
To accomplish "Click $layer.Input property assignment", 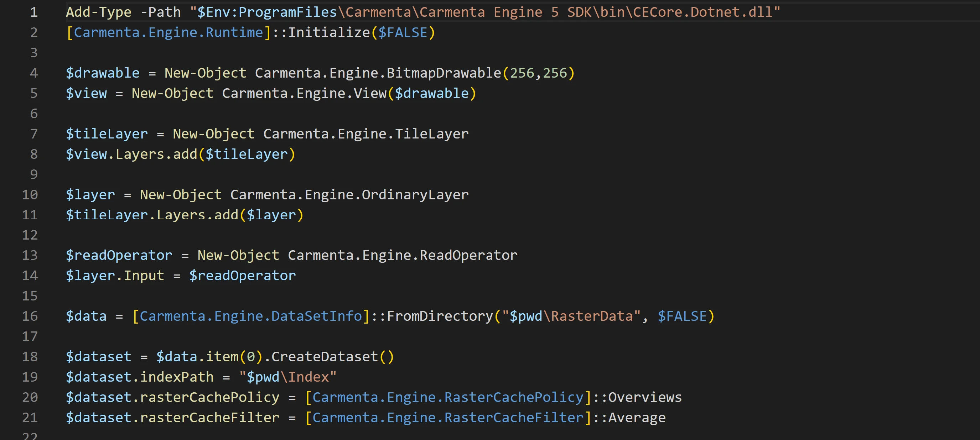I will pyautogui.click(x=115, y=275).
